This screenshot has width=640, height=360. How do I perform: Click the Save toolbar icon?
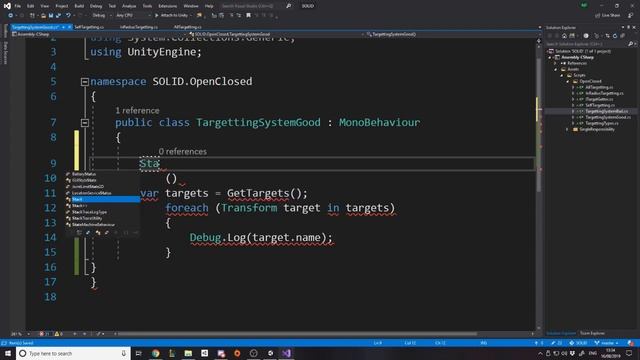[x=51, y=16]
